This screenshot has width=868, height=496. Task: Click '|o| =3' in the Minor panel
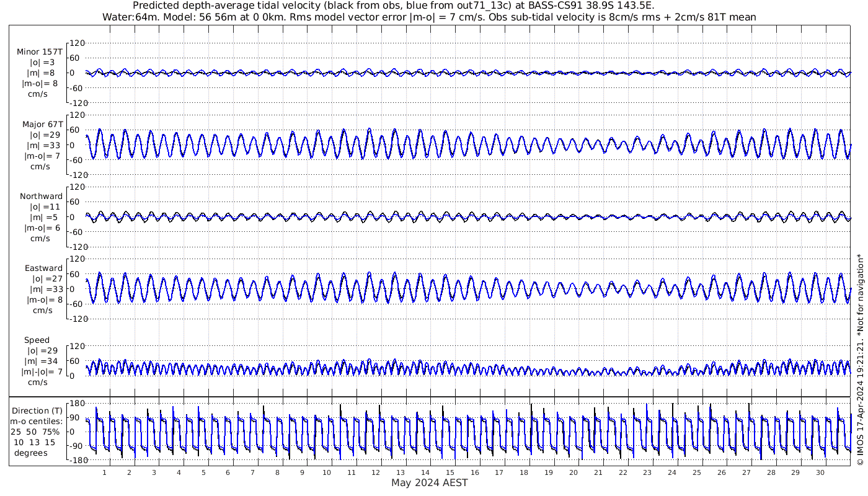click(42, 63)
